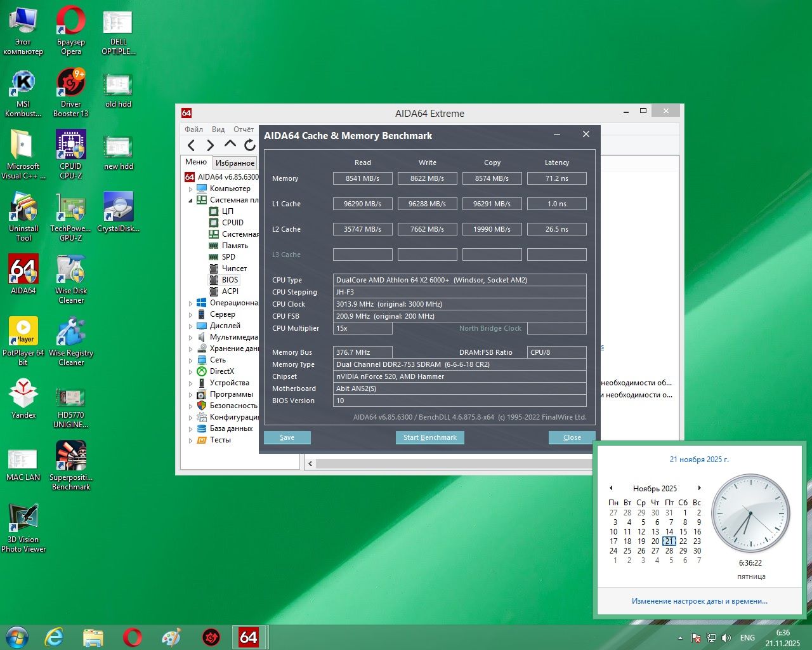Select the PotPlayer 64 bit desktop icon
The width and height of the screenshot is (812, 650).
[x=23, y=342]
